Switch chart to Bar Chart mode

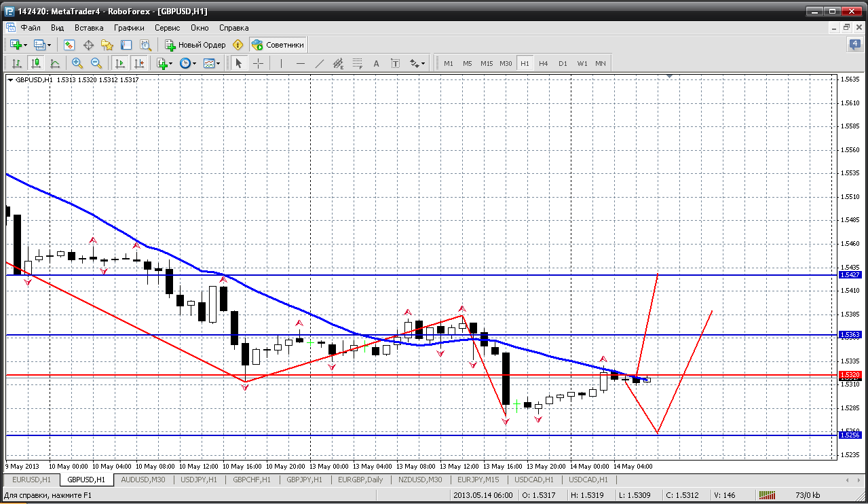[x=17, y=63]
